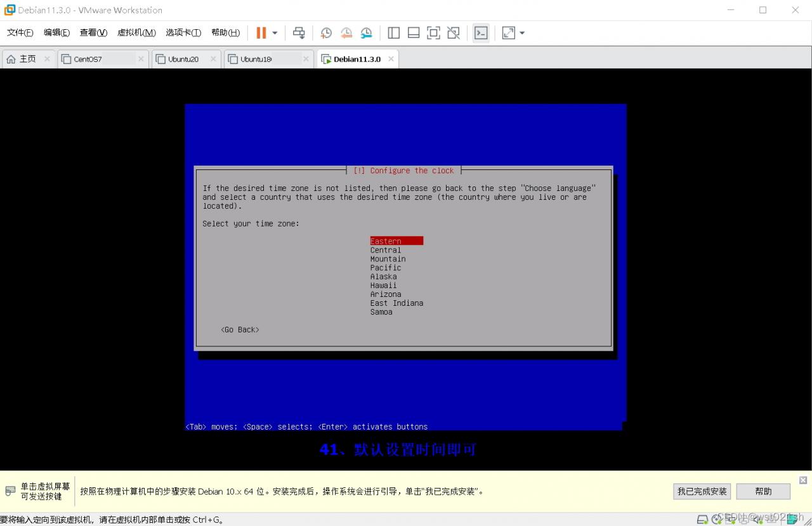The image size is (812, 526).
Task: Open the 编辑(E) menu
Action: coord(56,33)
